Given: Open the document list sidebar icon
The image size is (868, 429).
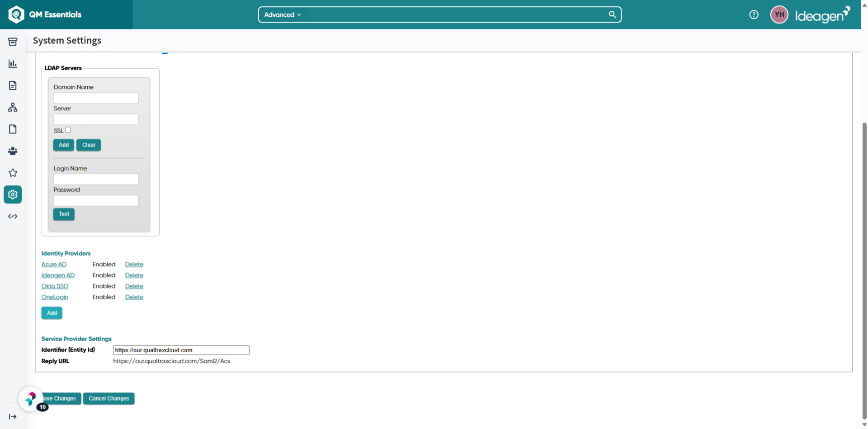Looking at the screenshot, I should click(13, 85).
